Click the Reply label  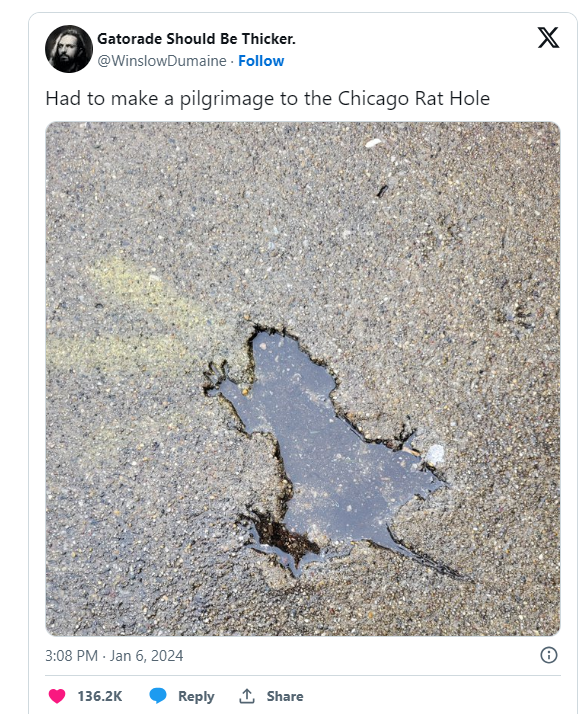(196, 696)
